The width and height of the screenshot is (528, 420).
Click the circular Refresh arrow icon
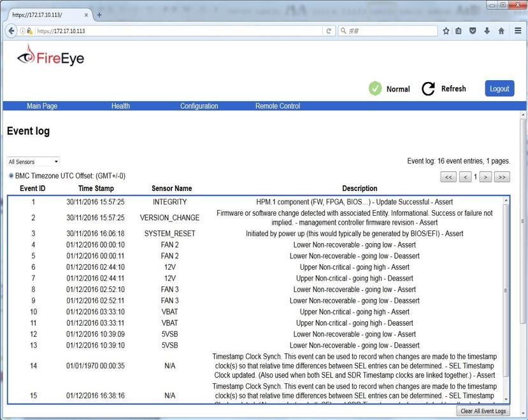click(x=429, y=88)
